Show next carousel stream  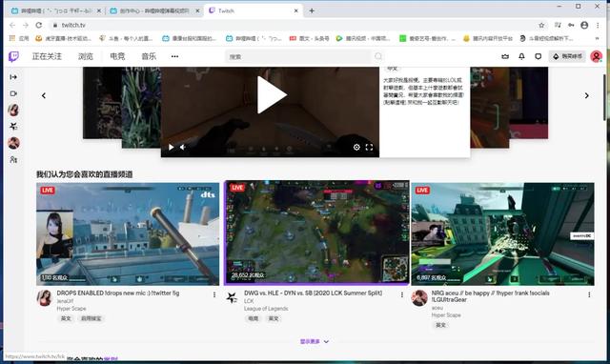pos(587,95)
